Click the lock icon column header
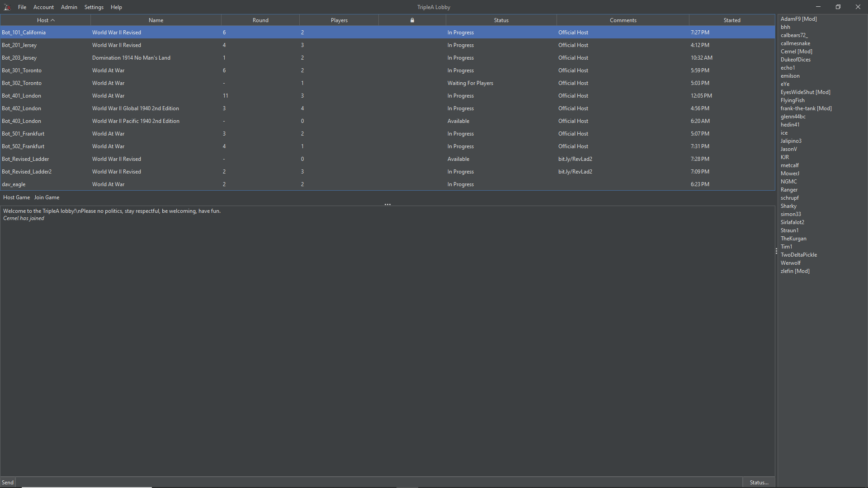The height and width of the screenshot is (488, 868). [x=412, y=20]
